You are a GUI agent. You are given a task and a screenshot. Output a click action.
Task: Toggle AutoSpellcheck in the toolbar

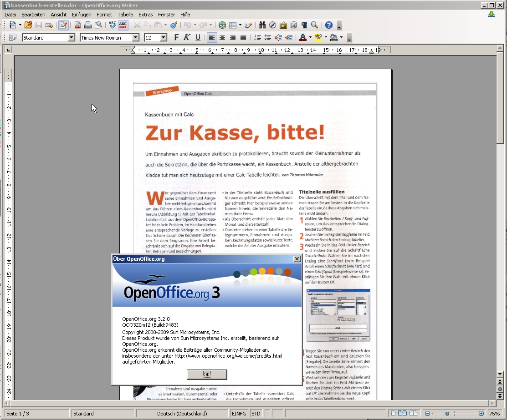(123, 25)
